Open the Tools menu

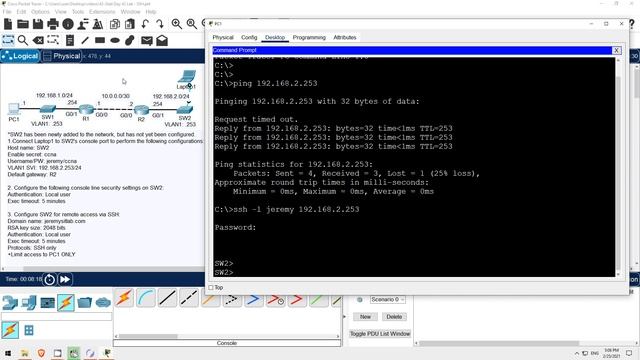(78, 12)
